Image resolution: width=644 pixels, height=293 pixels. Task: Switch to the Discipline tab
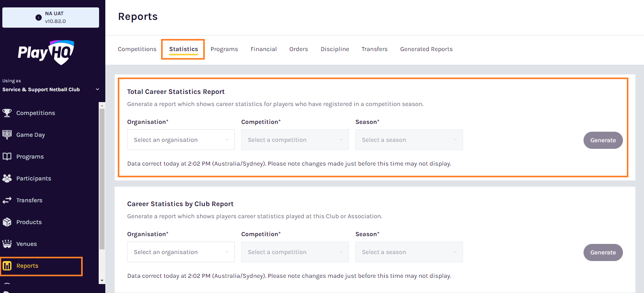[x=335, y=49]
